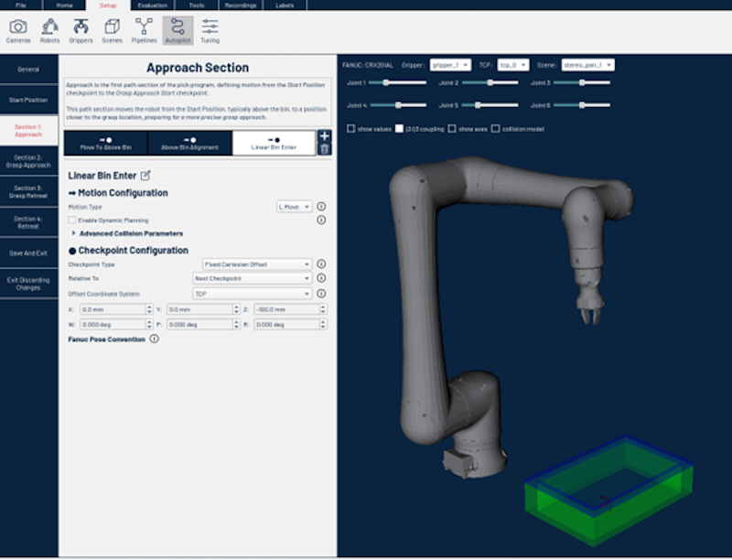Toggle the show values checkbox
The height and width of the screenshot is (560, 732).
pyautogui.click(x=351, y=129)
